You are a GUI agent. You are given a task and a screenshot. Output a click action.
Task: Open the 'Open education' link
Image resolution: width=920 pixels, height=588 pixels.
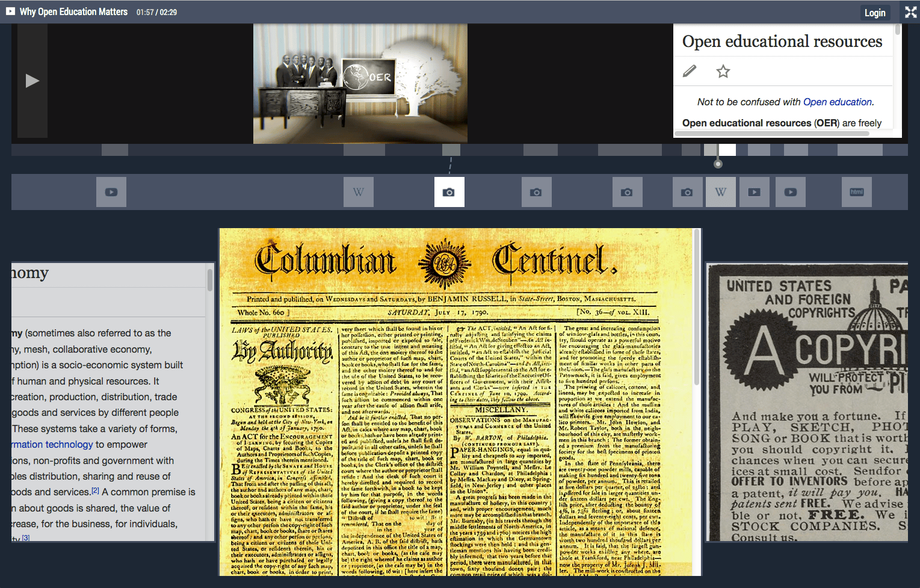837,102
